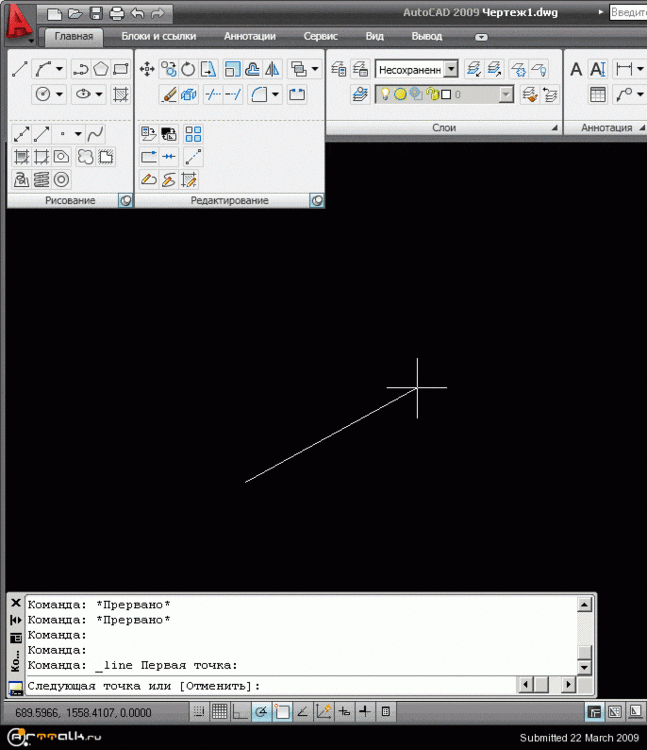Open the Ellipse tool dropdown arrow

(x=99, y=94)
